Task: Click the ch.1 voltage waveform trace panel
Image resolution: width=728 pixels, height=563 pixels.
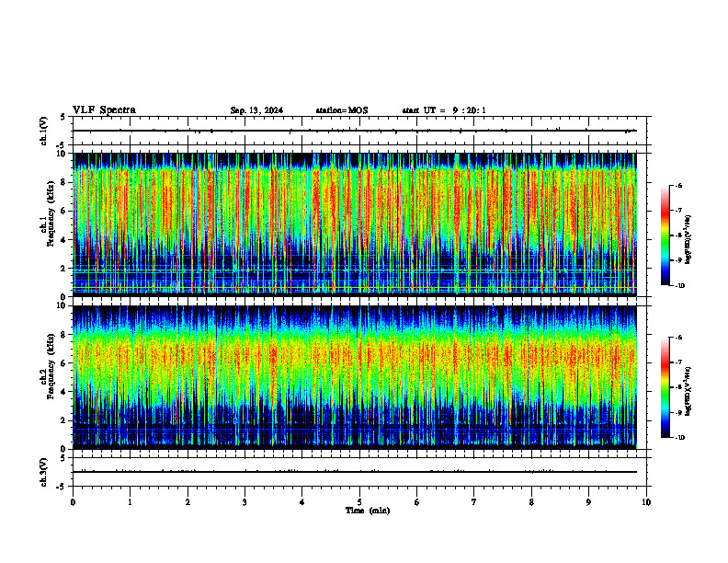Action: tap(359, 131)
